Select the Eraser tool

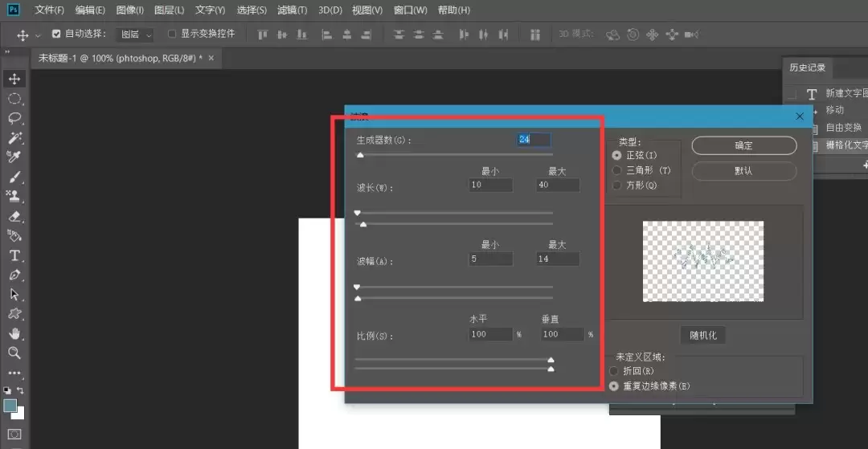[14, 216]
